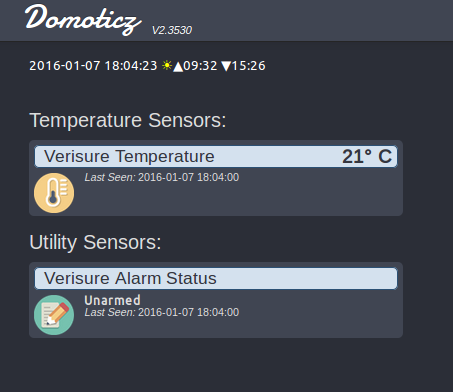Open the thermometer icon for Verisure Temperature

click(x=54, y=193)
